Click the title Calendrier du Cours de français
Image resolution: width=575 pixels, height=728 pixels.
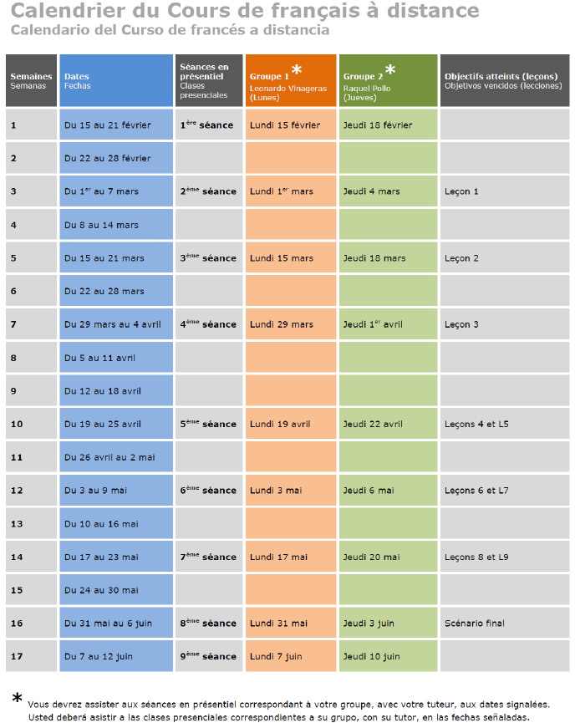pos(245,12)
